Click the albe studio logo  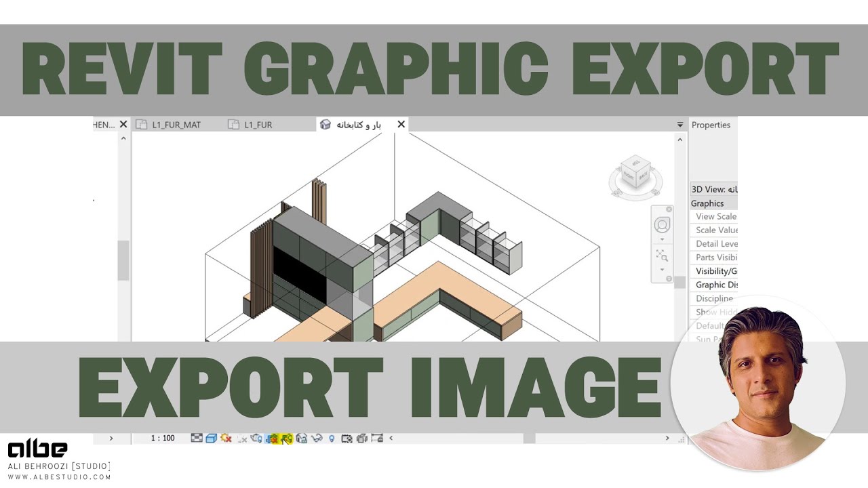[x=37, y=449]
